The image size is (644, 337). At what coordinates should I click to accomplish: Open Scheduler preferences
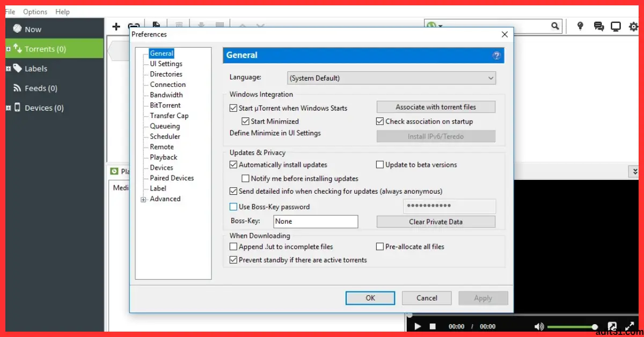tap(165, 136)
